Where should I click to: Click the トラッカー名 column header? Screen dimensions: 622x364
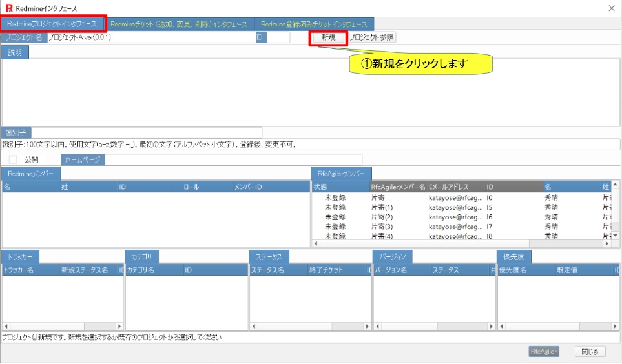31,270
